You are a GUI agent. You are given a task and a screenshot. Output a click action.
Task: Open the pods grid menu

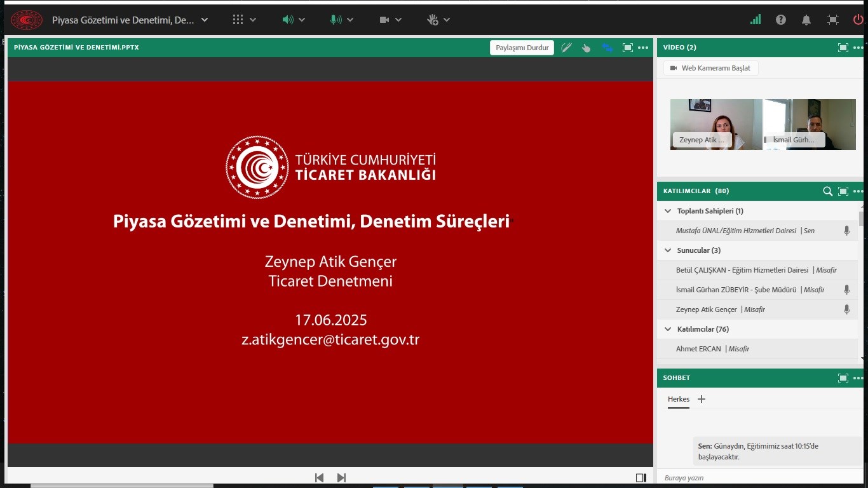point(238,20)
